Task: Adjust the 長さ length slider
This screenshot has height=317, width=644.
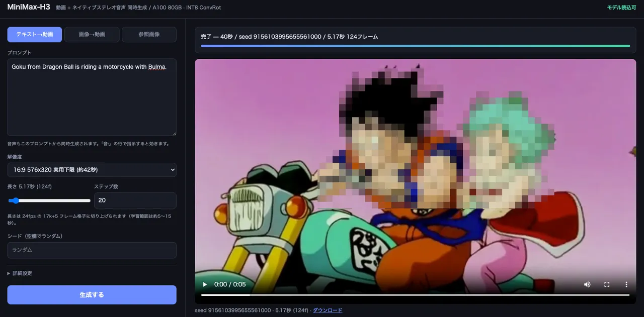Action: pyautogui.click(x=49, y=200)
